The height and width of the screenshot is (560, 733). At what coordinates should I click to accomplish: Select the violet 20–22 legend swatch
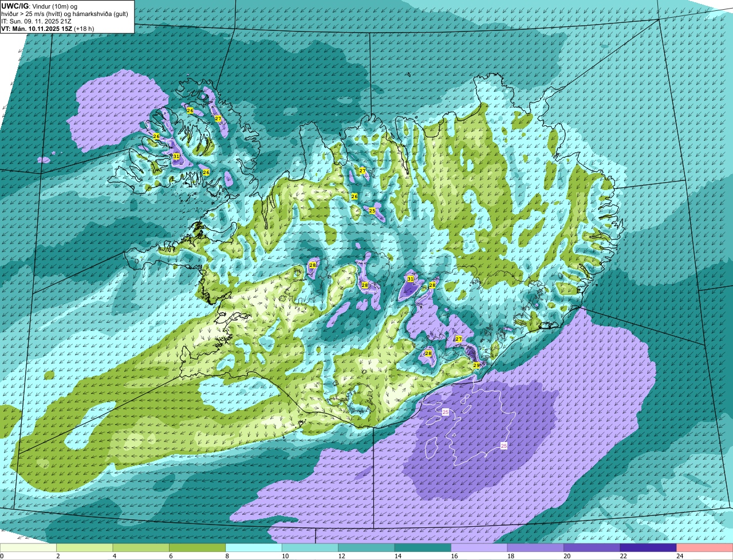click(x=593, y=548)
